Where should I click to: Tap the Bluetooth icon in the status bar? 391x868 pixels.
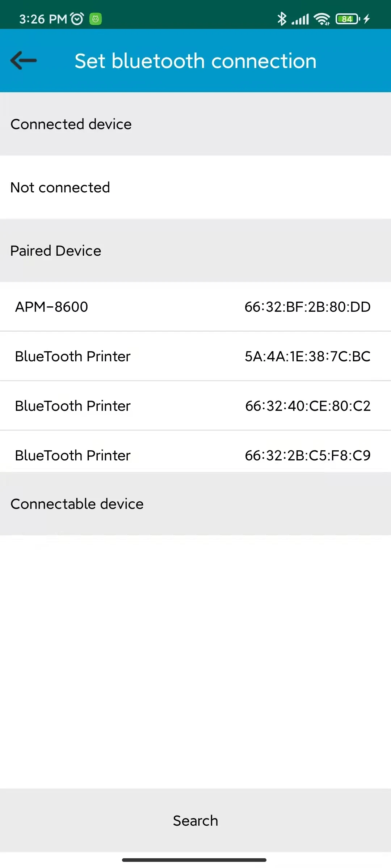[x=282, y=18]
